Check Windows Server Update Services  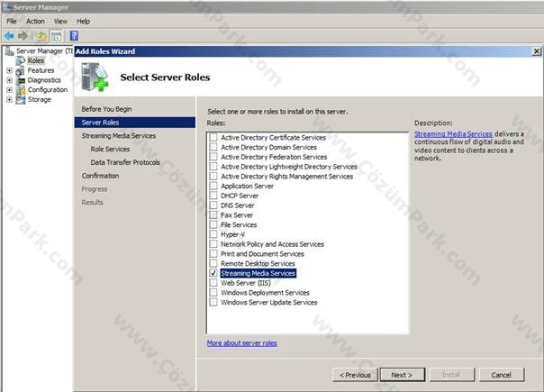pos(213,303)
